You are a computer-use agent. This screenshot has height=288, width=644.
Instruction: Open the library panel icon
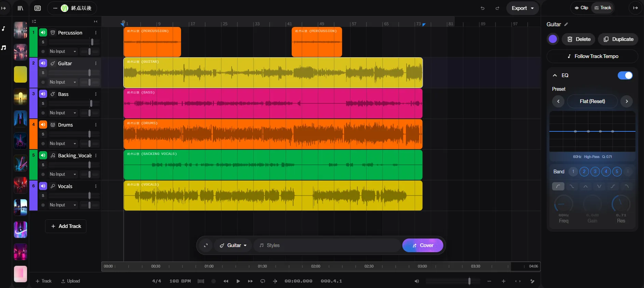[20, 8]
